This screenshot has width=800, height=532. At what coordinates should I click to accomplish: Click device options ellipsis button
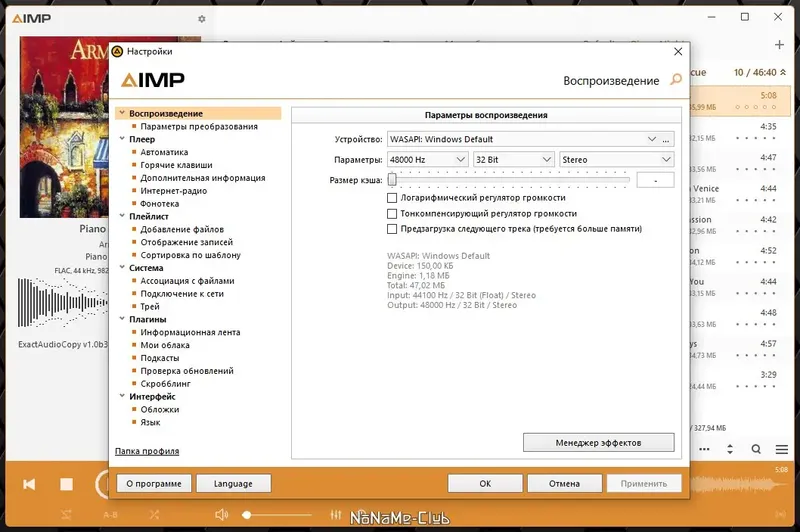666,139
